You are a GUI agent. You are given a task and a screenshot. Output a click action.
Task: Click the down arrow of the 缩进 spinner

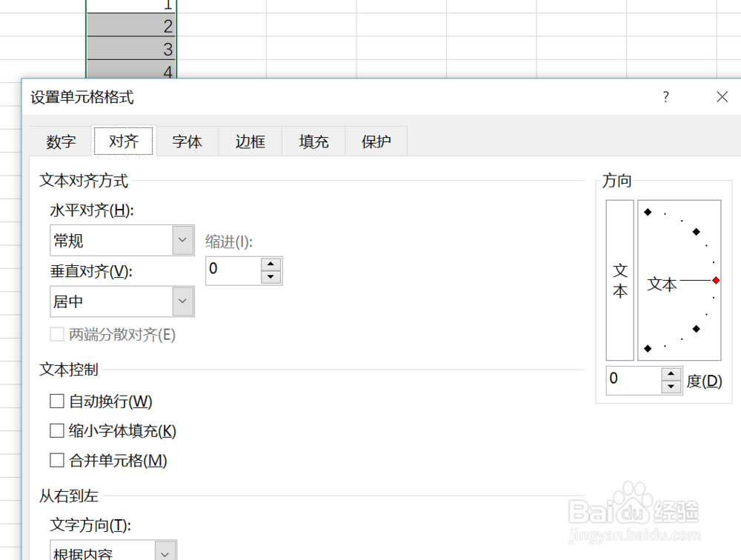271,276
